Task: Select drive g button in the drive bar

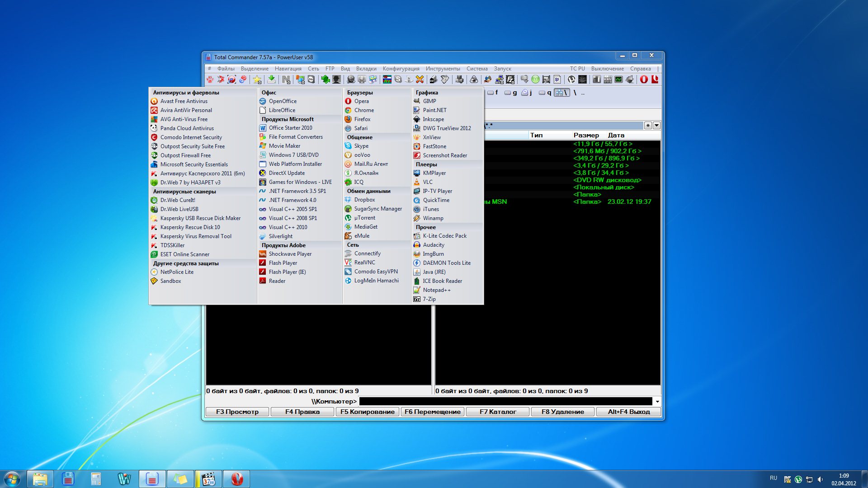Action: pos(511,93)
